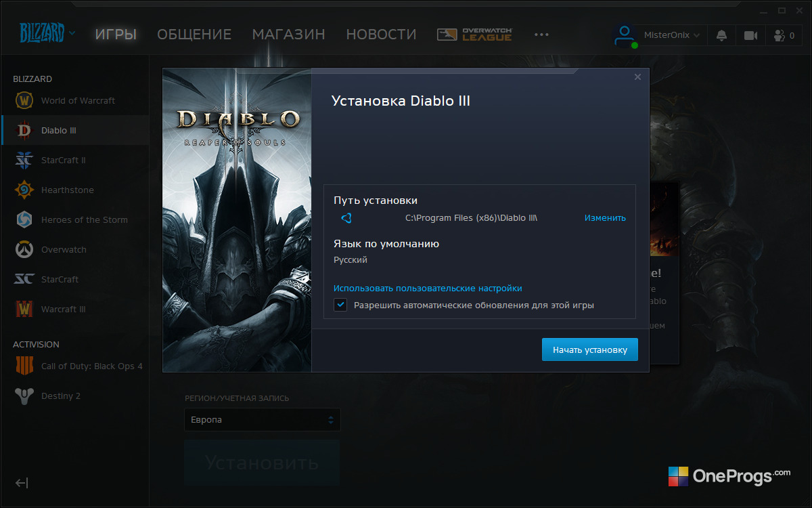Screen dimensions: 812x508
Task: Click the Heroes of the Storm icon
Action: point(24,219)
